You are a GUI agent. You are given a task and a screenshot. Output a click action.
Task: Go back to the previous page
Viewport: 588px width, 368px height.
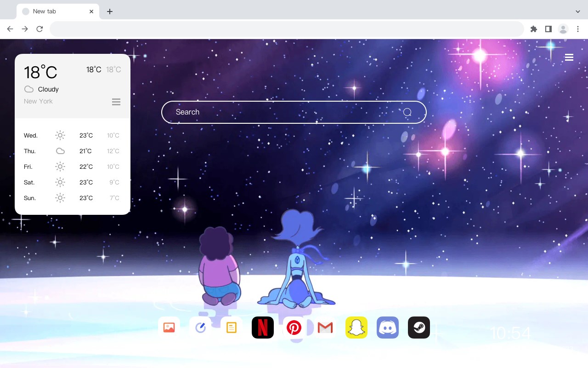(x=10, y=29)
